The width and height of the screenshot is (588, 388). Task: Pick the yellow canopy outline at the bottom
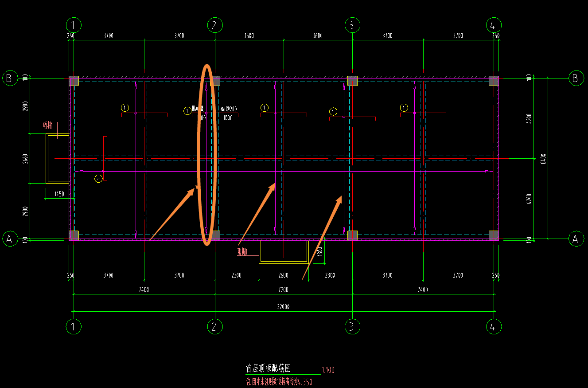[x=284, y=252]
